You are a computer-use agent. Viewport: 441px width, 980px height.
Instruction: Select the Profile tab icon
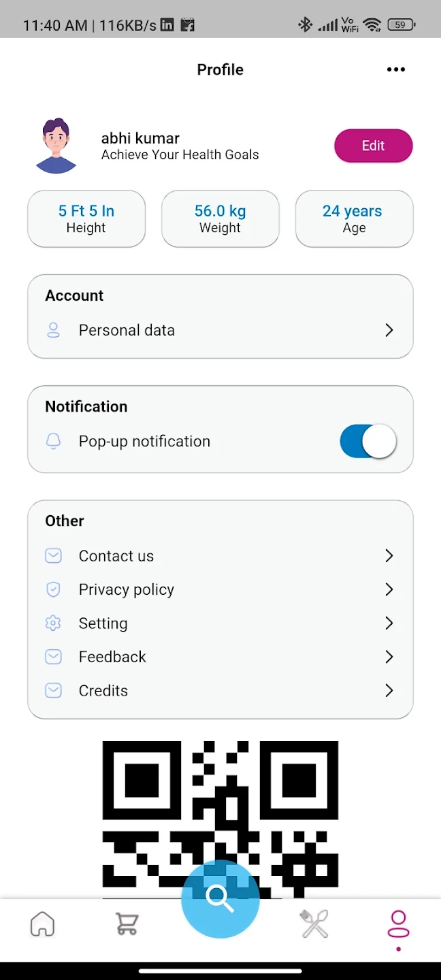(398, 924)
